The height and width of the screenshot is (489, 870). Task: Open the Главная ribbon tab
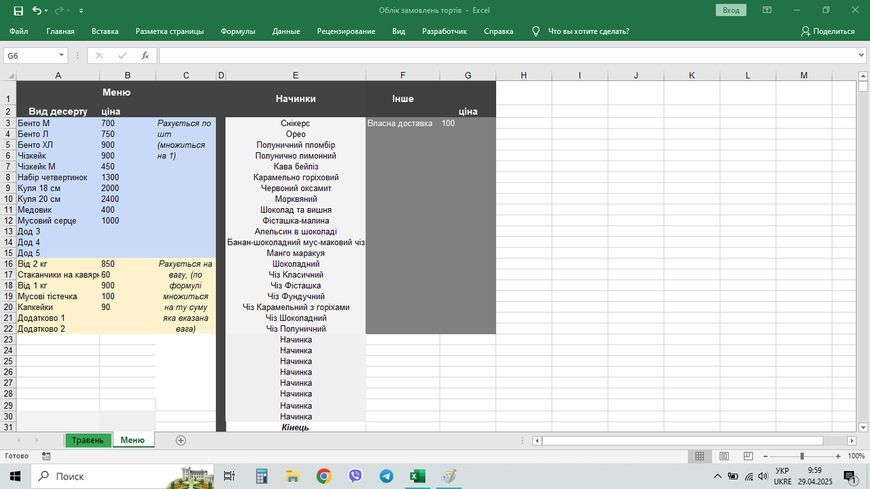(x=60, y=31)
